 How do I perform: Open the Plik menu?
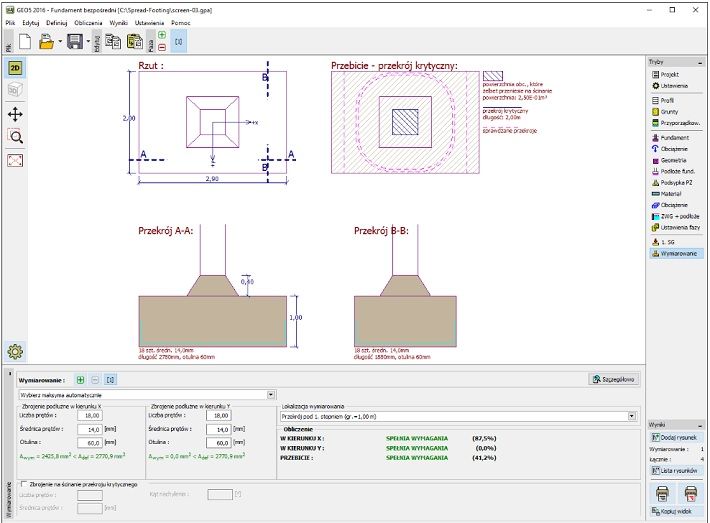point(10,23)
